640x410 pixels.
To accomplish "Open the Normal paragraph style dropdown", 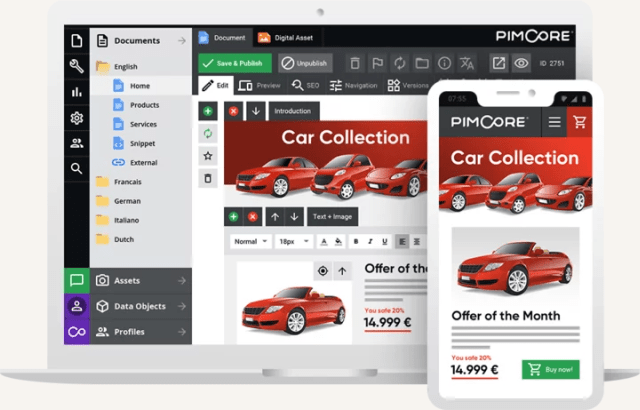I will pos(250,242).
